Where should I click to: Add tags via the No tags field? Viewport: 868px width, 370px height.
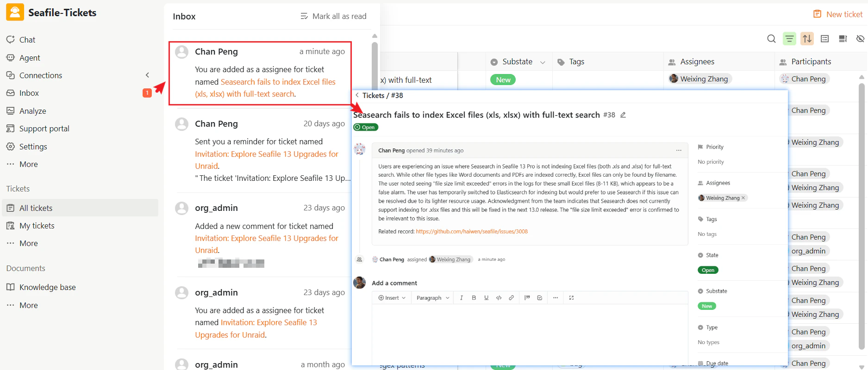[707, 234]
